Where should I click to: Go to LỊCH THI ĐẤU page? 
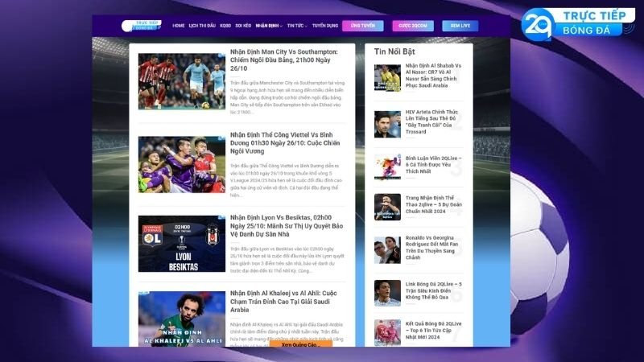point(202,26)
